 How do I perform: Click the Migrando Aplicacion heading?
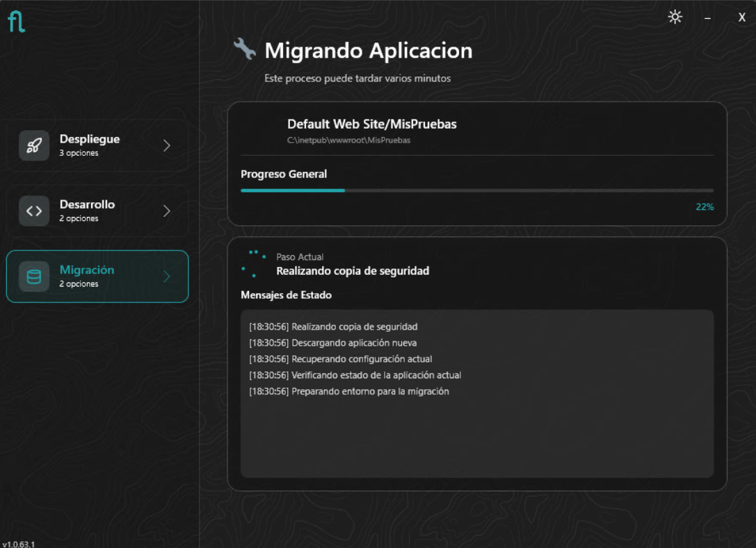click(369, 51)
